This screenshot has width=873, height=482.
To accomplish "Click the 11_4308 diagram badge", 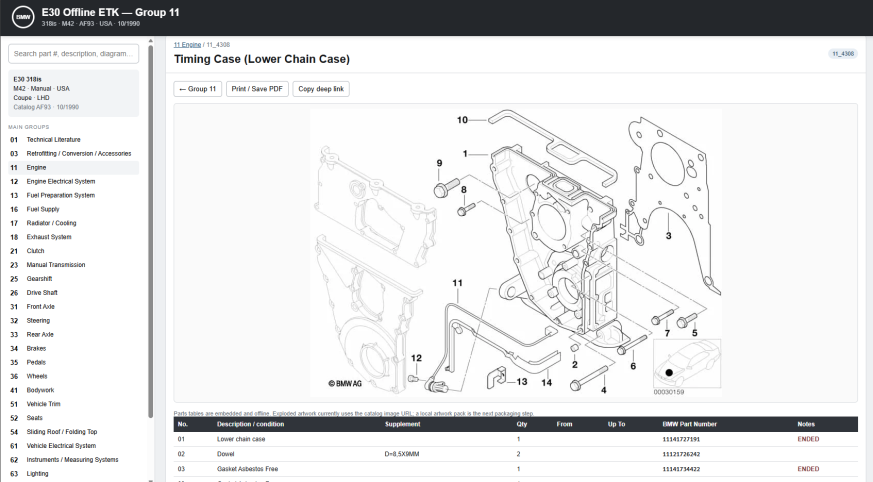I will [843, 54].
